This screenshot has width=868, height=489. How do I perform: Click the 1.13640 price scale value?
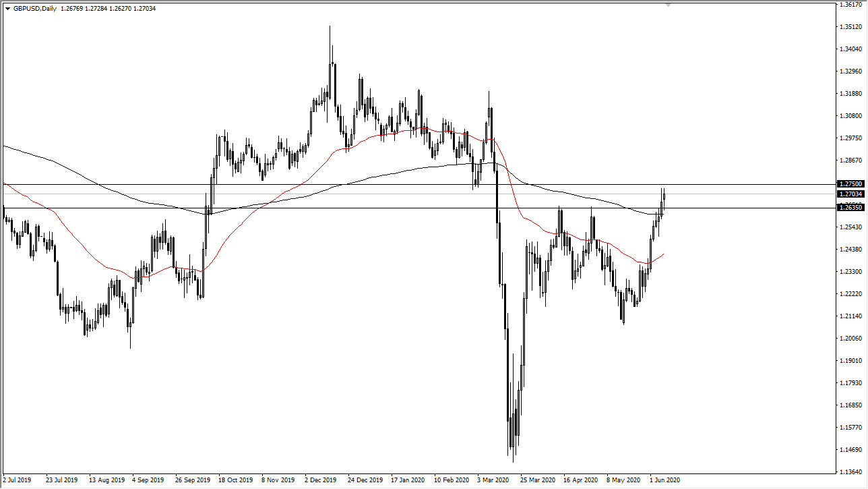tap(851, 472)
